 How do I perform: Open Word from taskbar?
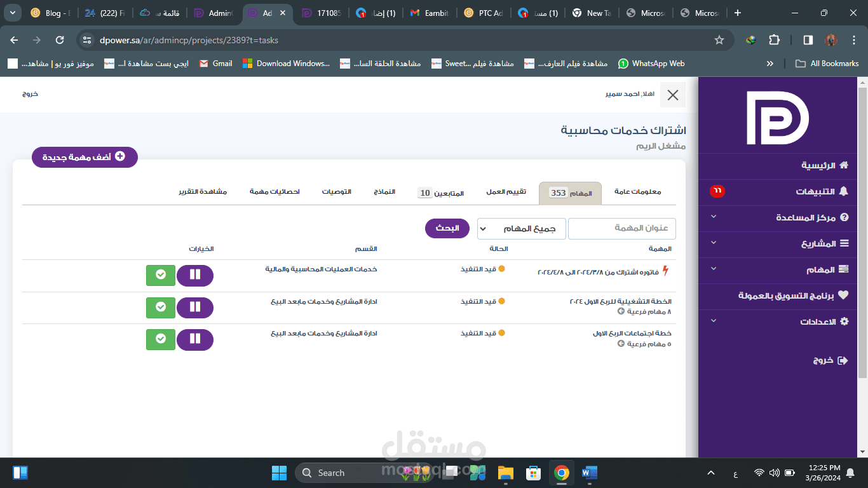point(589,473)
